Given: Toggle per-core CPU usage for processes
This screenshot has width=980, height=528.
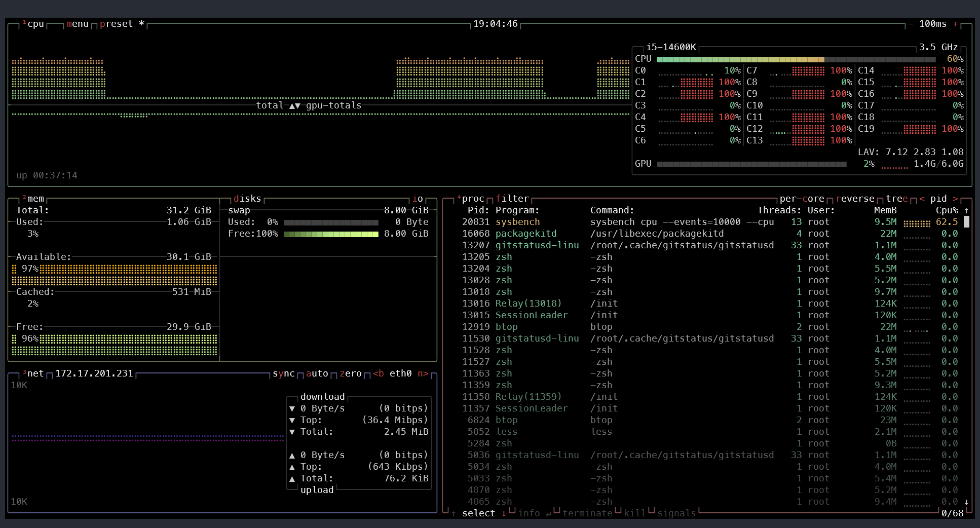Looking at the screenshot, I should 802,199.
